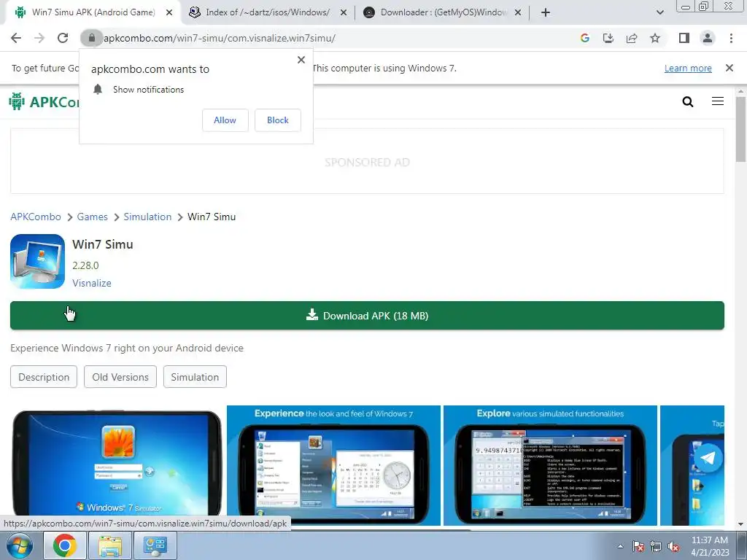Share this page via the share icon
Image resolution: width=747 pixels, height=560 pixels.
click(x=632, y=38)
